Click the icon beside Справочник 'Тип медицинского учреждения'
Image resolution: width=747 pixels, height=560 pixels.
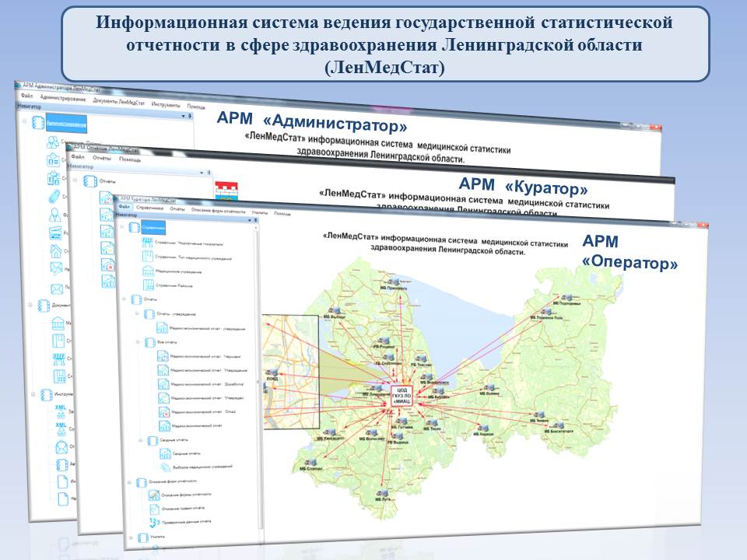pos(147,257)
